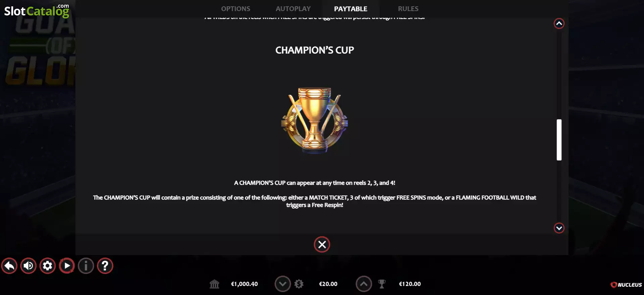This screenshot has height=295, width=644.
Task: Click the bet coin gear icon
Action: 299,284
